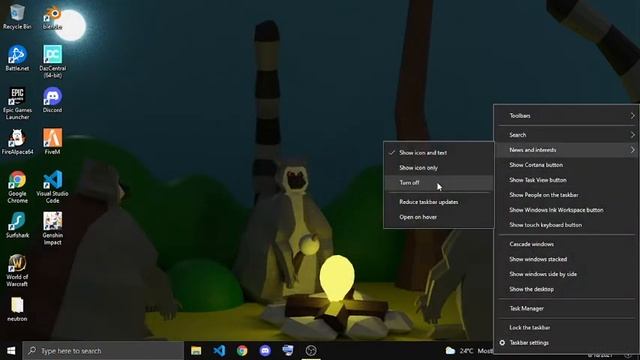Select the neutron file on desktop
The height and width of the screenshot is (360, 640).
(17, 309)
